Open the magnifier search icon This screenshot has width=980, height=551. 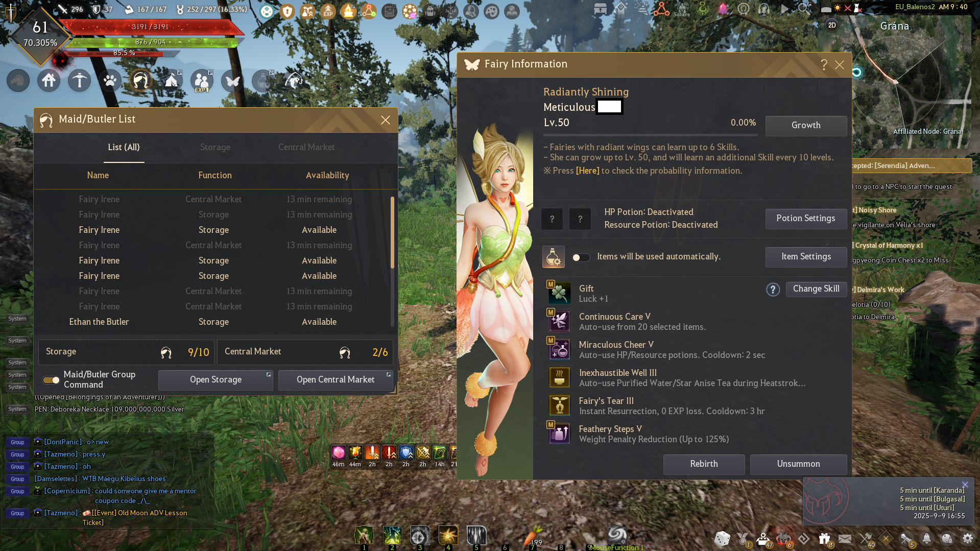coord(804,9)
